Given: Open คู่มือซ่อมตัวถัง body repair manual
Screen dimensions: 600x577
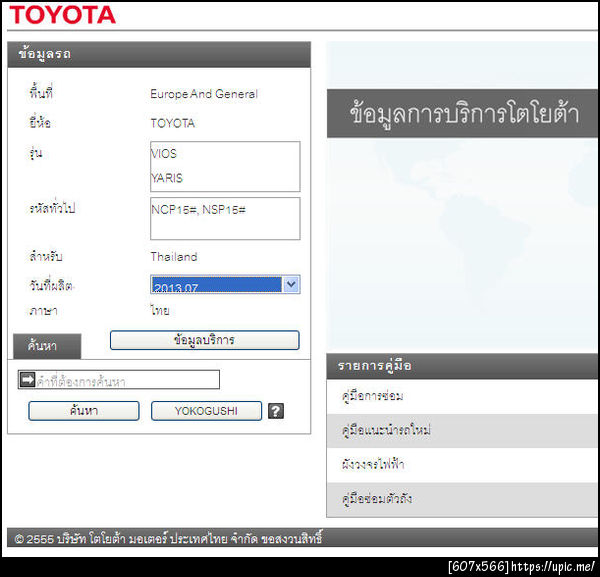Looking at the screenshot, I should tap(462, 499).
